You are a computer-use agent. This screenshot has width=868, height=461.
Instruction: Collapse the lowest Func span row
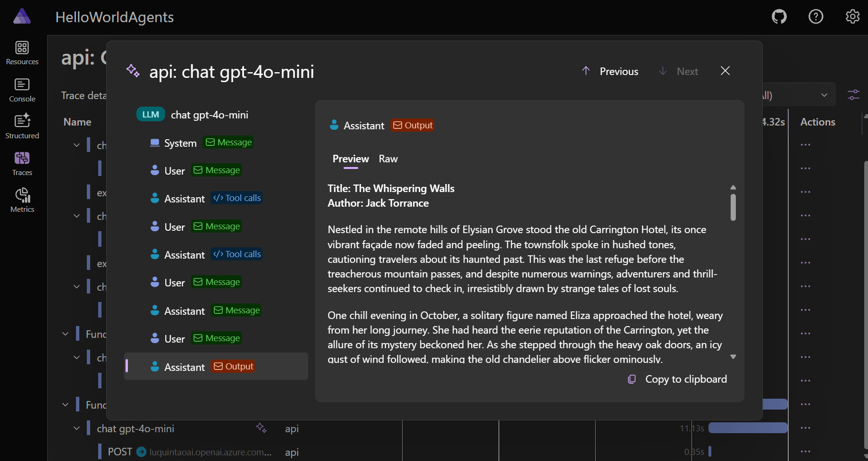65,405
